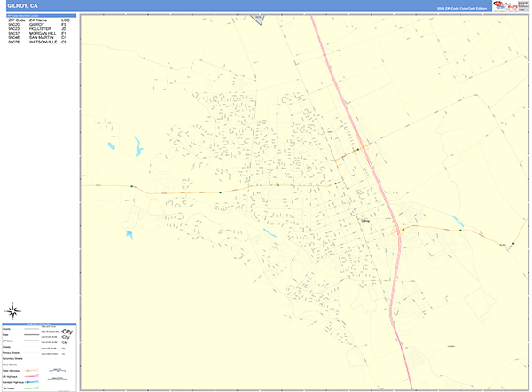This screenshot has width=532, height=392.
Task: Select the 95076 WATSONVILLE index row
Action: pos(37,42)
